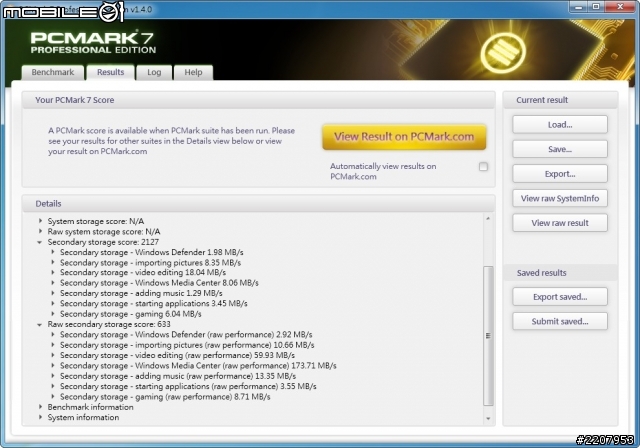Expand importing pictures raw performance 10.66 MB/s
This screenshot has height=448, width=640.
pyautogui.click(x=53, y=345)
